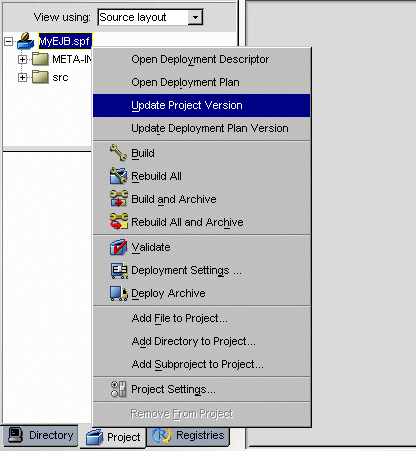Click the src folder icon

[x=40, y=77]
